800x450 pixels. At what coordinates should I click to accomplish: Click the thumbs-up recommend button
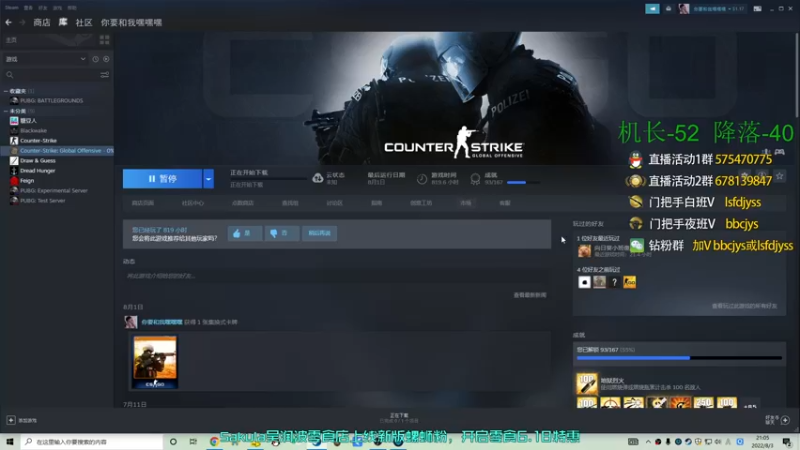(245, 233)
